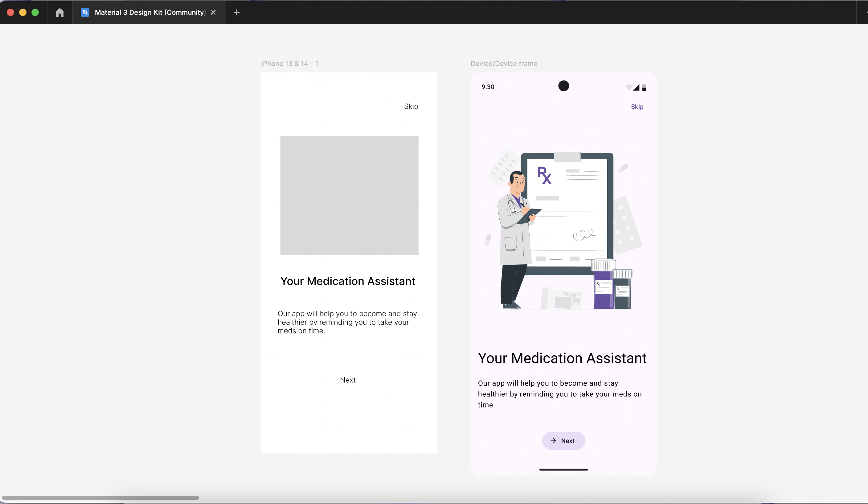Select the large Your Medication Assistant heading
Screen dimensions: 868x504
point(562,358)
